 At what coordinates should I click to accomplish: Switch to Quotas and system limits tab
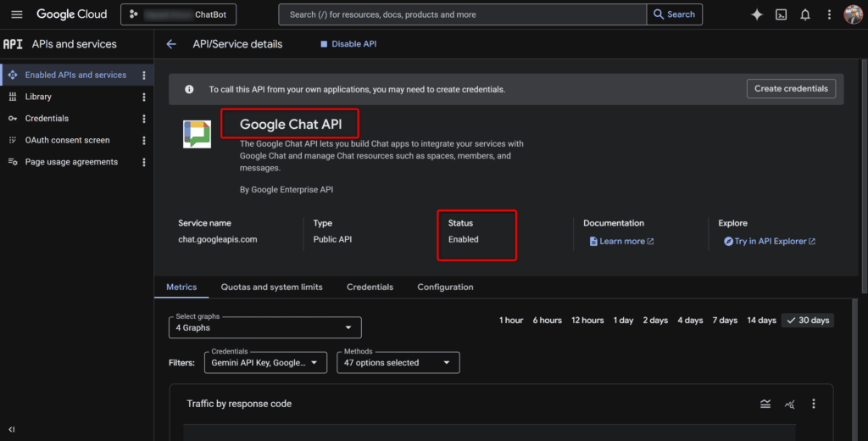coord(272,287)
